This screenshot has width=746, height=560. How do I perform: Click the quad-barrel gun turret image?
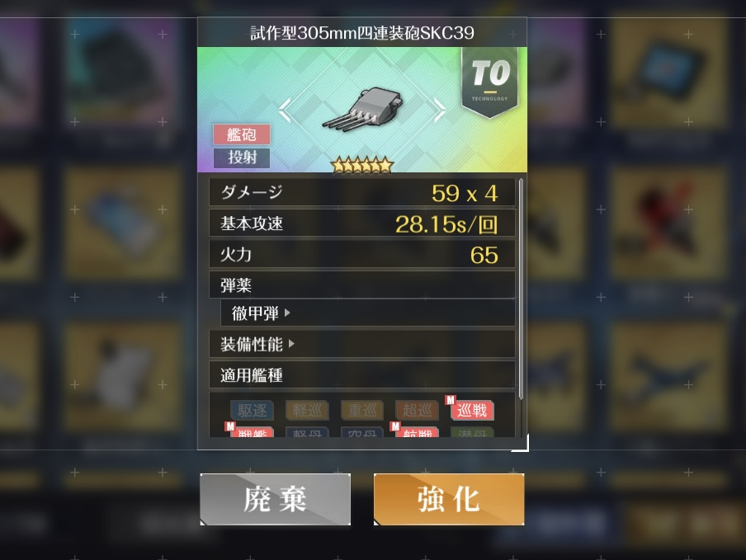362,109
